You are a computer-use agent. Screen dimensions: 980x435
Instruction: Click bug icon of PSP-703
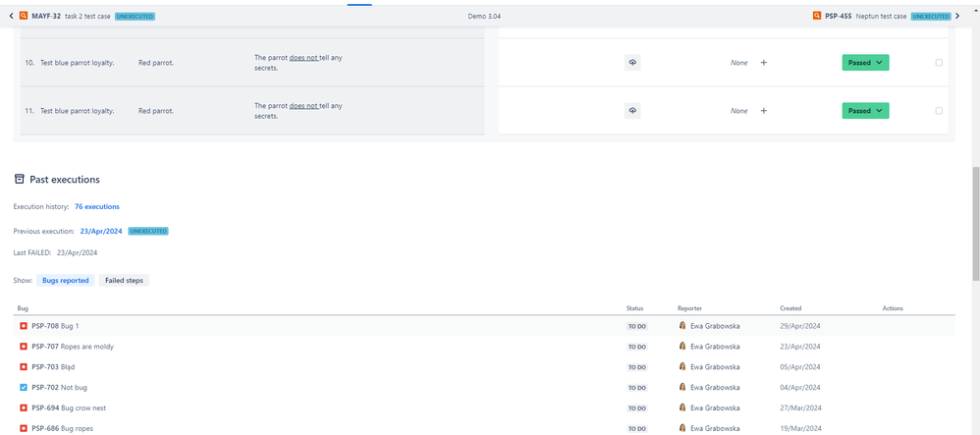coord(24,367)
